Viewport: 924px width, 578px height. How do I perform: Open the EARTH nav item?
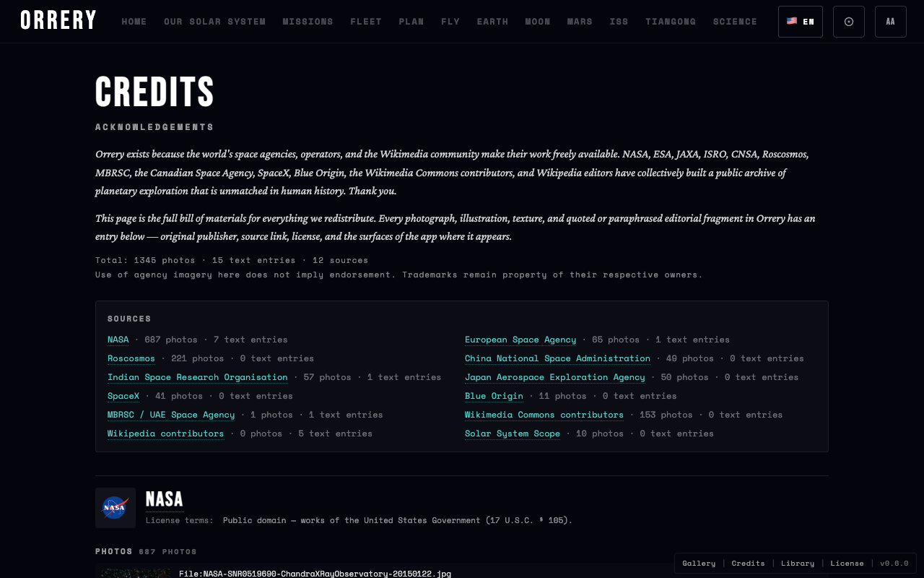(x=492, y=22)
